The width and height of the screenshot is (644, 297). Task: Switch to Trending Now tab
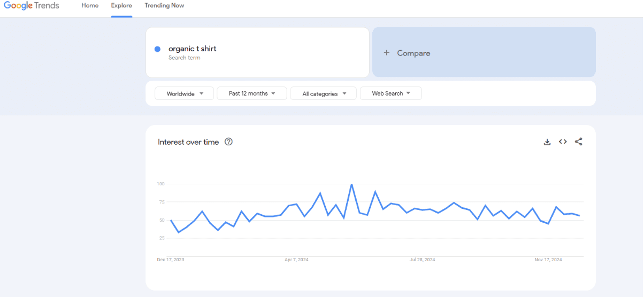(164, 5)
